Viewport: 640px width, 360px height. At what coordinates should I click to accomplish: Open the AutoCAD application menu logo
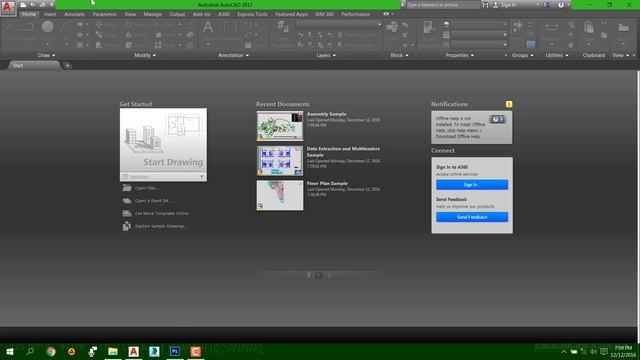coord(7,7)
